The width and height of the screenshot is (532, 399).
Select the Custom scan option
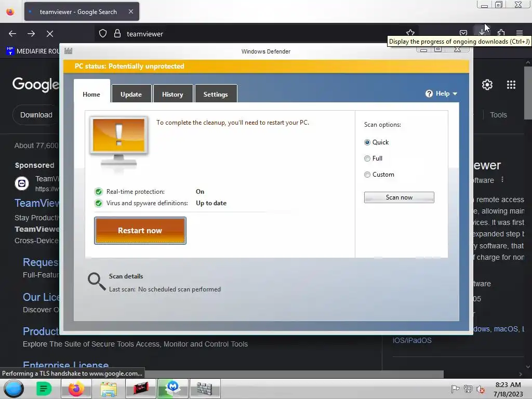pos(367,175)
